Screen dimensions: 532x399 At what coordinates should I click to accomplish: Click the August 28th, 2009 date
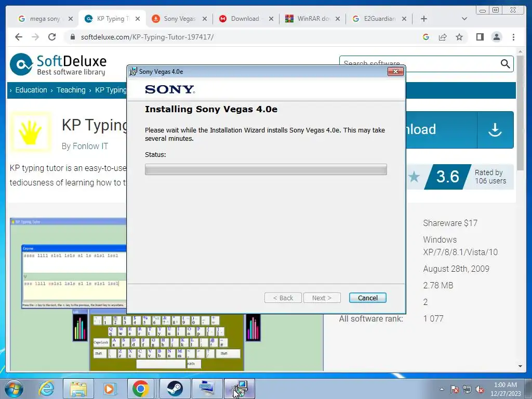point(456,269)
